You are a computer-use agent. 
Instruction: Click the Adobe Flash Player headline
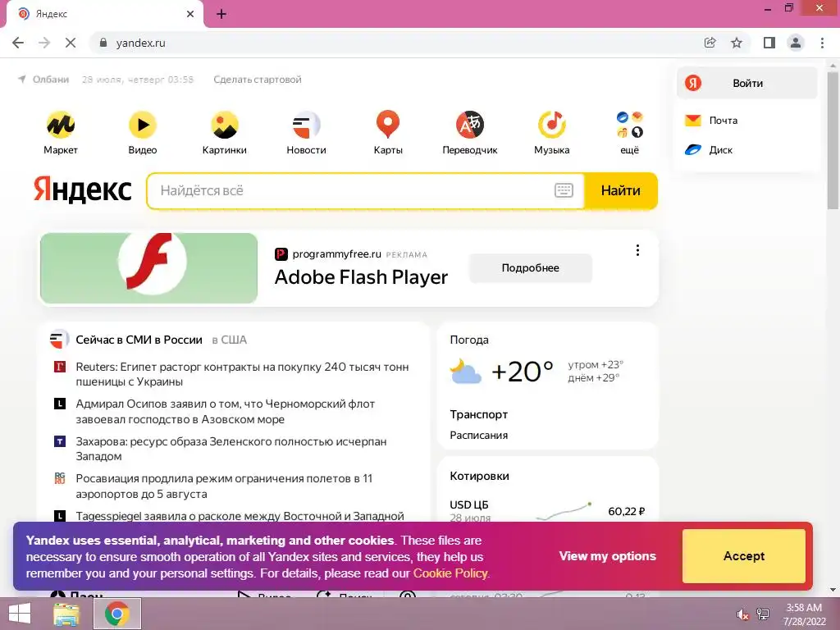tap(361, 277)
